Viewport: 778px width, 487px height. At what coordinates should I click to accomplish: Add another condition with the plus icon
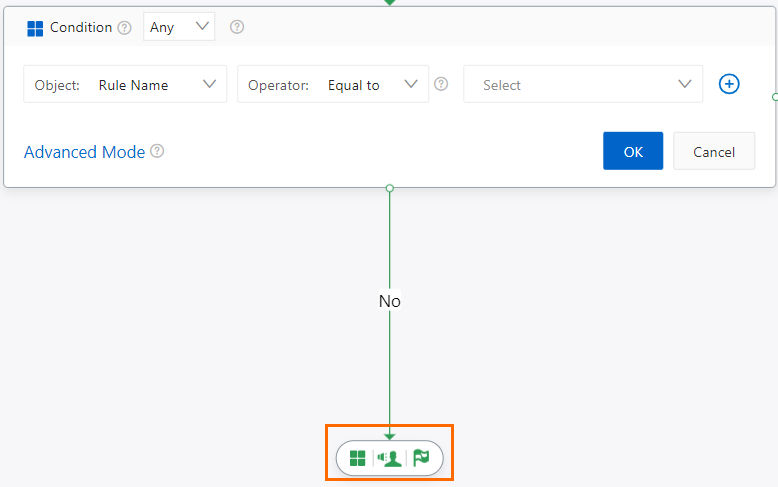729,84
